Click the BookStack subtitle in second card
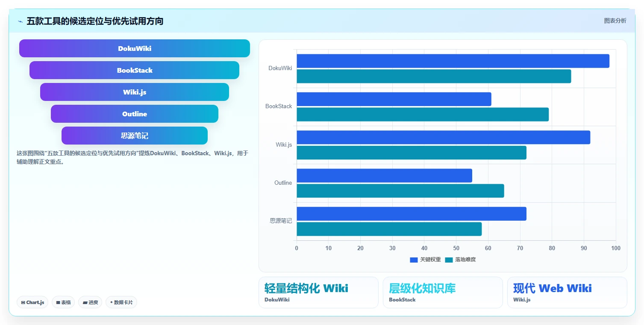Image resolution: width=644 pixels, height=325 pixels. point(402,300)
